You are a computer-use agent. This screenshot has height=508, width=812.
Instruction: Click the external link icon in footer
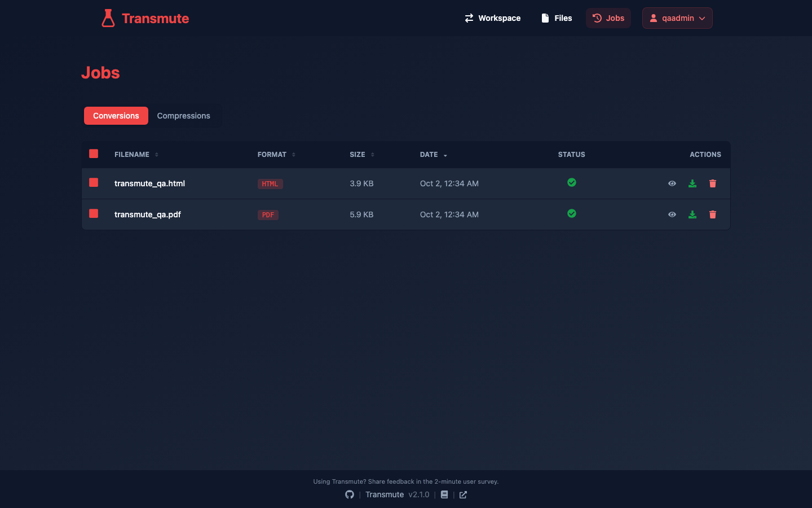click(463, 494)
